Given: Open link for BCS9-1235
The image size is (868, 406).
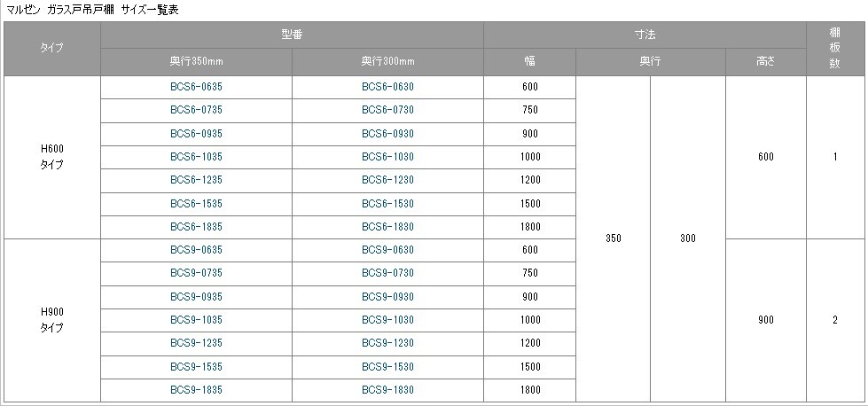Looking at the screenshot, I should tap(196, 343).
